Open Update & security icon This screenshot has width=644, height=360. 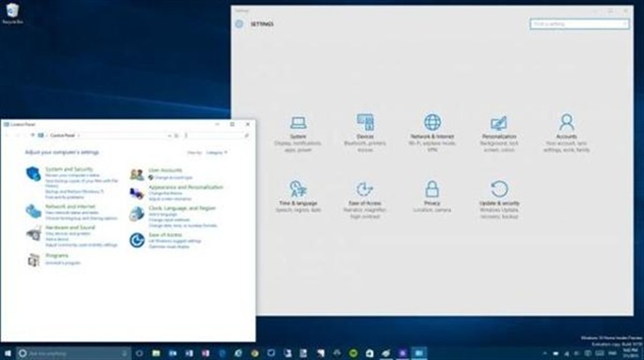tap(499, 189)
